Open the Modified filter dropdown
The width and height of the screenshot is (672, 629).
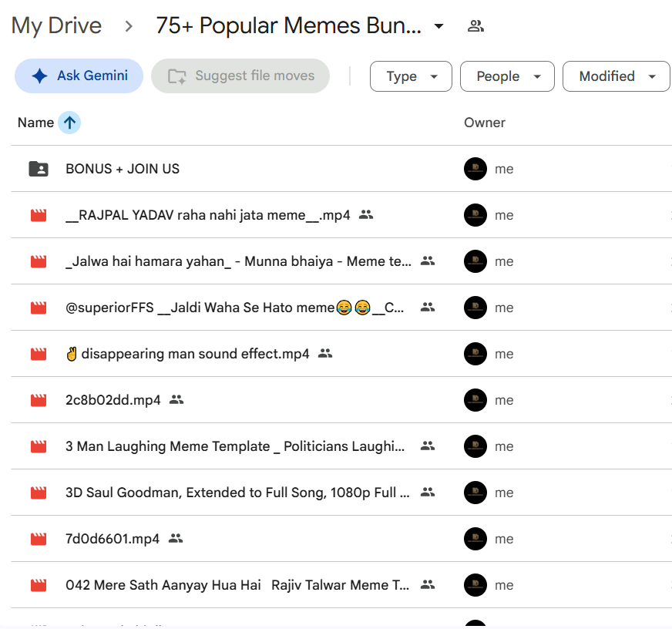click(617, 76)
